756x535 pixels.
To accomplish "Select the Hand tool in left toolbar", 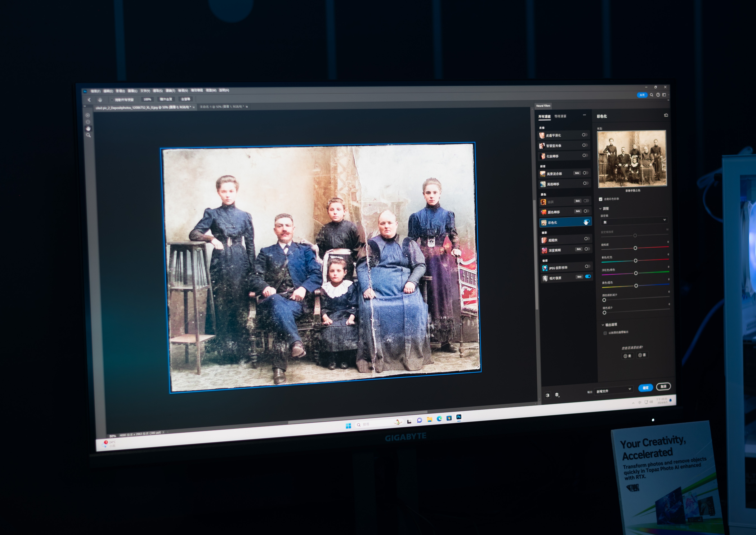I will tap(88, 129).
